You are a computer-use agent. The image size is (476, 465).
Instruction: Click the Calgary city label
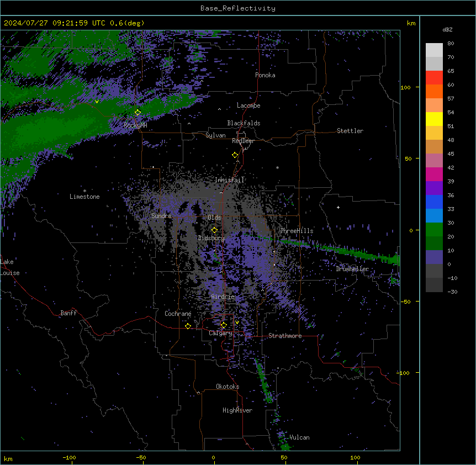point(220,333)
